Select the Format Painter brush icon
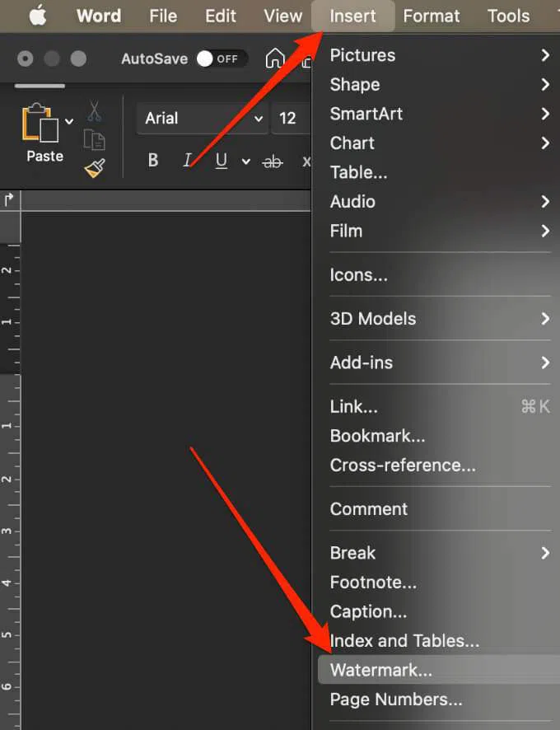The width and height of the screenshot is (560, 730). tap(95, 169)
